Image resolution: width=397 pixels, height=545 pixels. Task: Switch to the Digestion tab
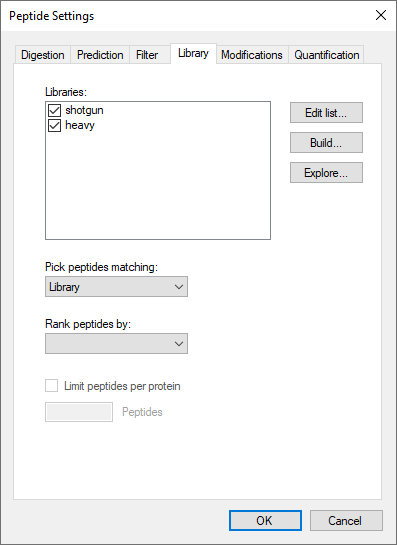43,55
